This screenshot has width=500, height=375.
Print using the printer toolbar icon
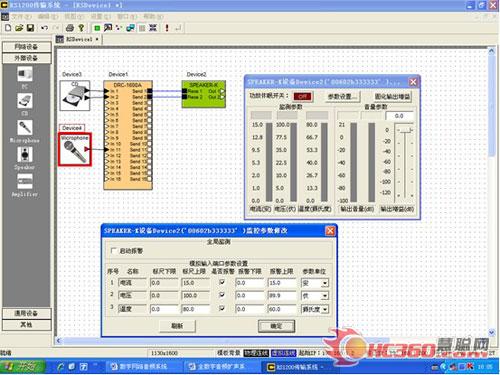(69, 28)
